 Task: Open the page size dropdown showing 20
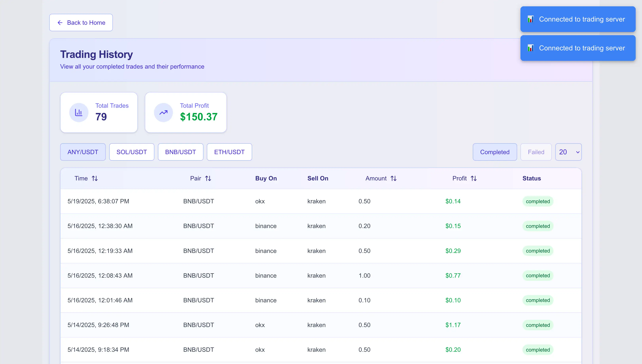568,152
